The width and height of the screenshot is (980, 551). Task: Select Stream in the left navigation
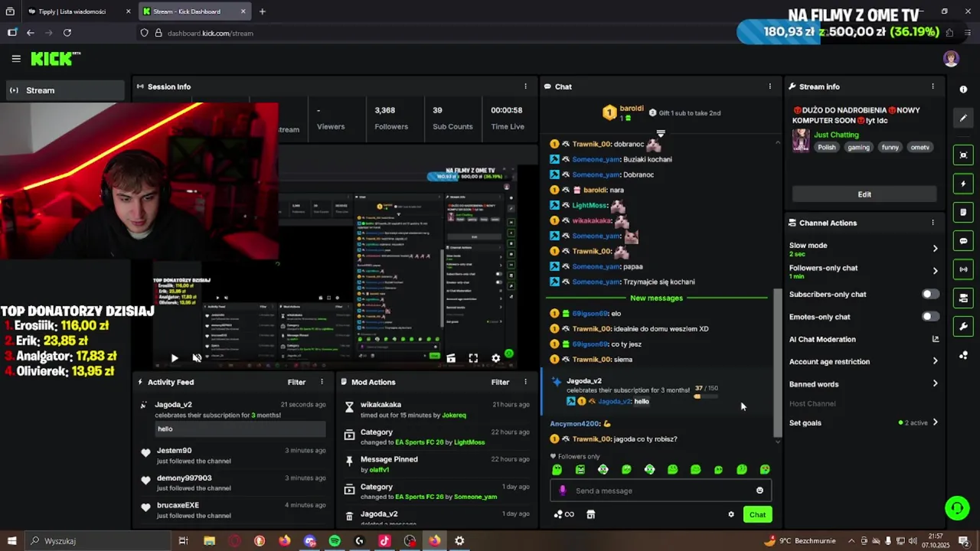64,90
